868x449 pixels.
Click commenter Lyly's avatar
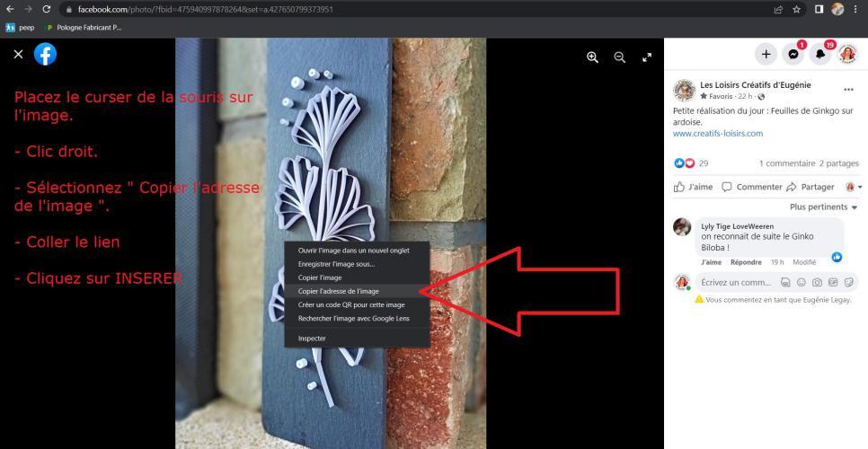click(x=682, y=226)
